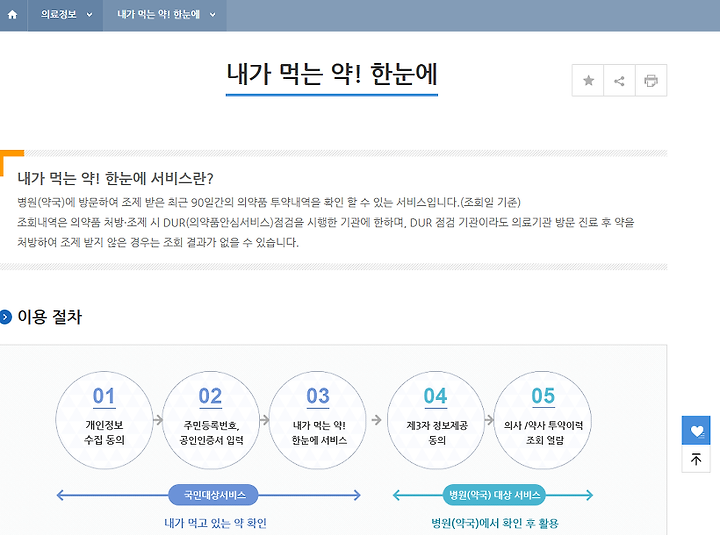Viewport: 720px width, 535px height.
Task: Click the share icon
Action: click(x=619, y=81)
